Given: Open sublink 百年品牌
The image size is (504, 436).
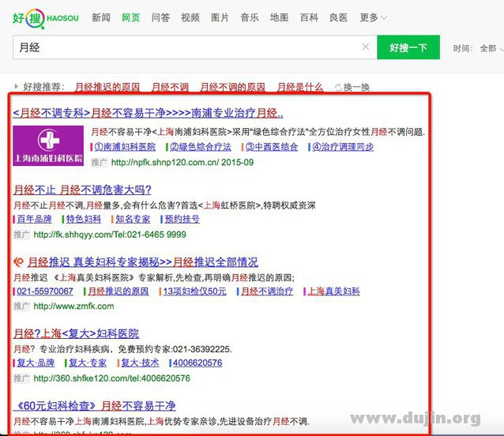Looking at the screenshot, I should coord(34,219).
